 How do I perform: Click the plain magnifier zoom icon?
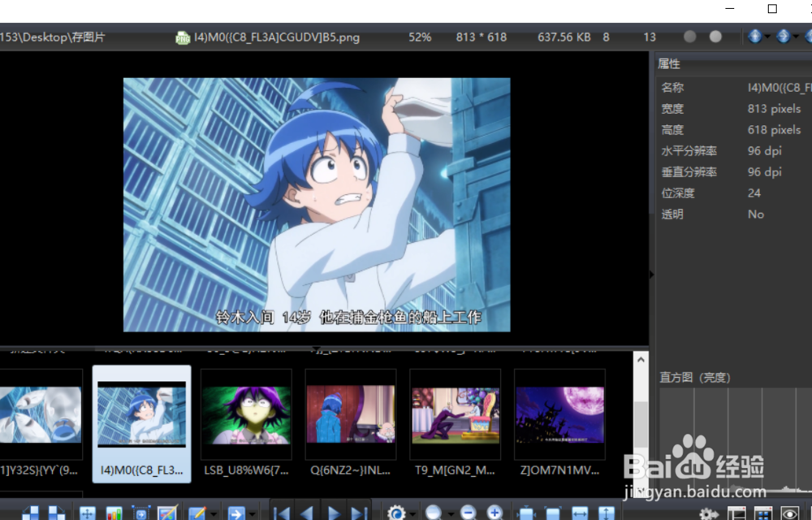tap(434, 513)
